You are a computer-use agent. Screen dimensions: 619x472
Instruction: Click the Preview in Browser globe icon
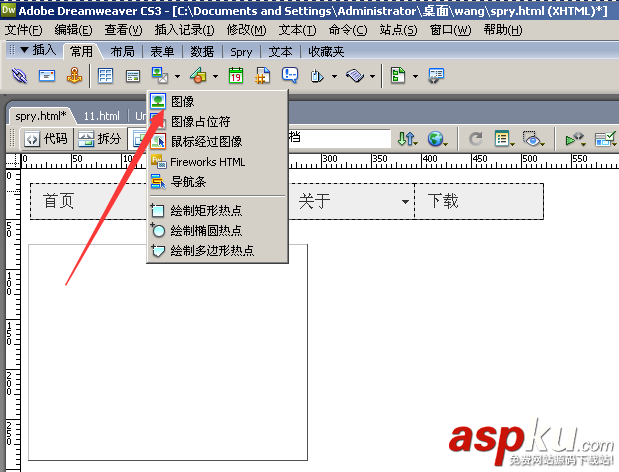(437, 139)
